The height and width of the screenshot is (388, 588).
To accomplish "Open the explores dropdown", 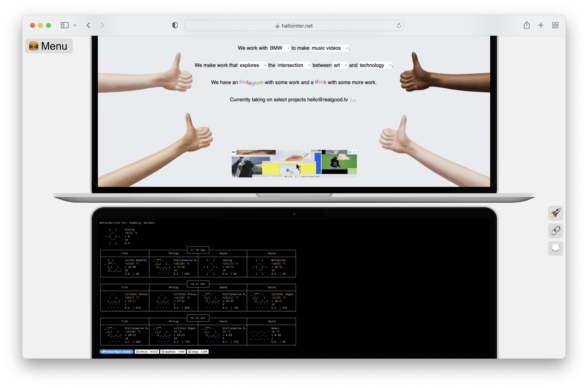I will (253, 65).
